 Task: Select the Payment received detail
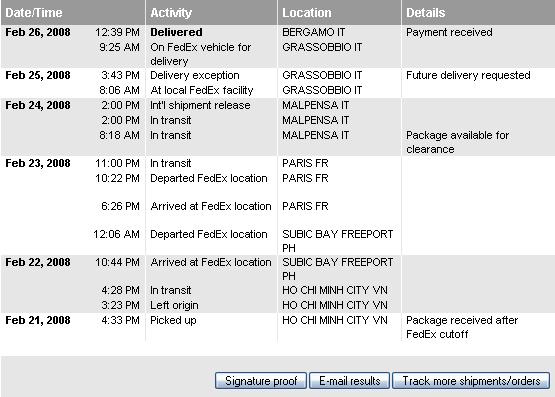[x=449, y=32]
